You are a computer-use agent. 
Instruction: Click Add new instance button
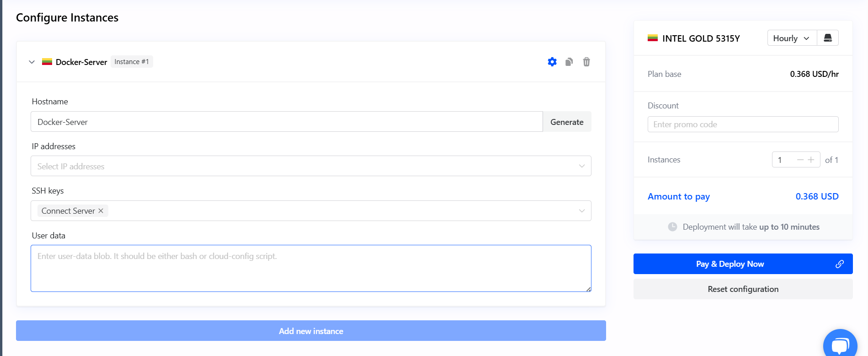pos(311,331)
